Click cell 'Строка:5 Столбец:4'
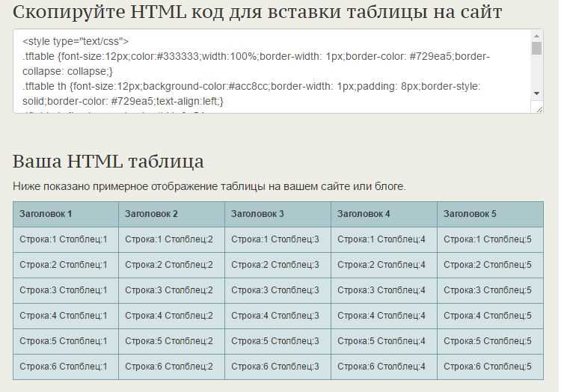Screen dimensions: 561x392 [384, 341]
